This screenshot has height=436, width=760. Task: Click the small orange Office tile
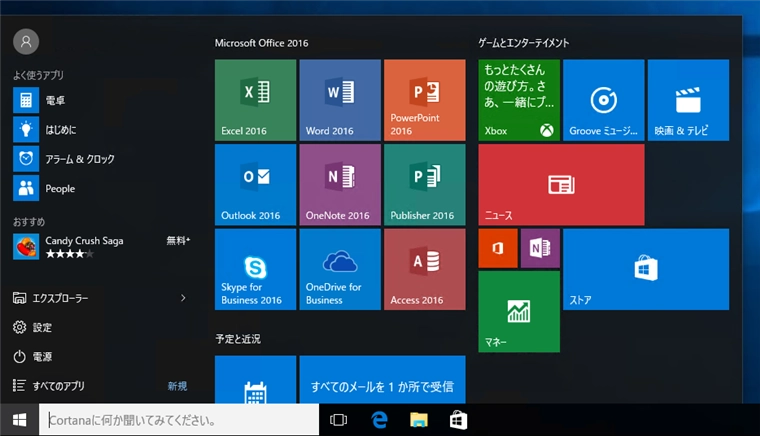click(498, 249)
